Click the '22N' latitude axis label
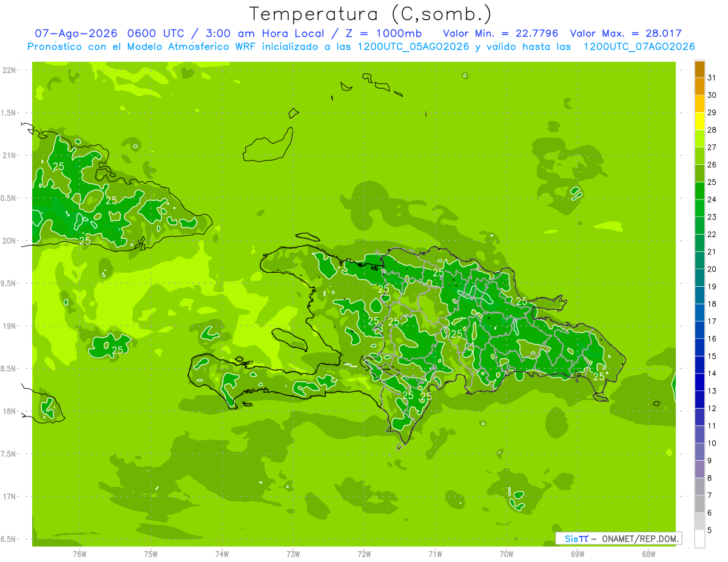This screenshot has height=562, width=728. [x=8, y=70]
